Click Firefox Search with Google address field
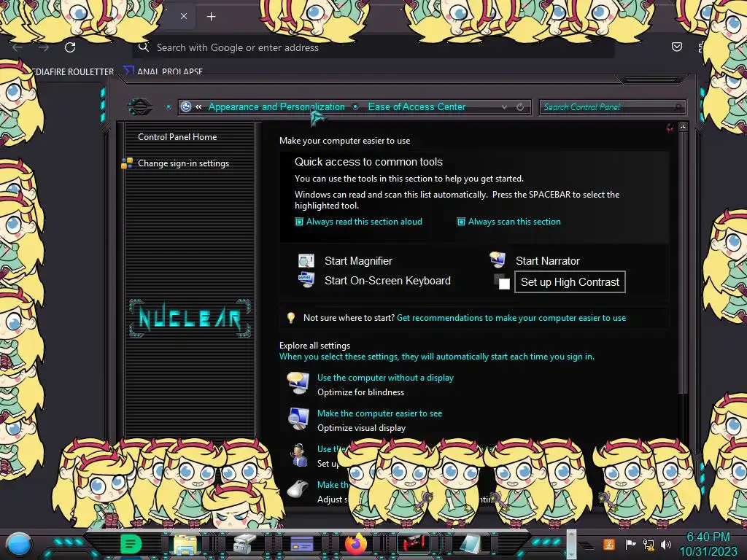747x560 pixels. click(x=374, y=47)
